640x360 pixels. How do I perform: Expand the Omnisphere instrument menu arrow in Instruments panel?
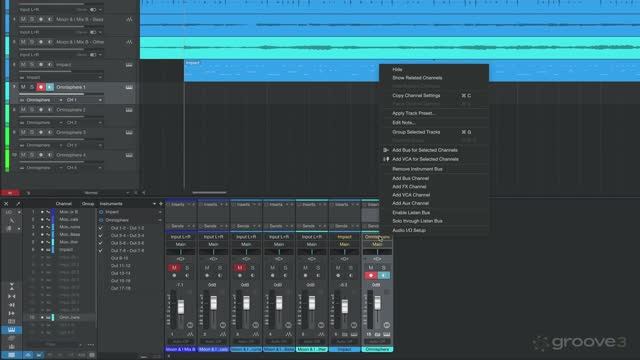(160, 220)
